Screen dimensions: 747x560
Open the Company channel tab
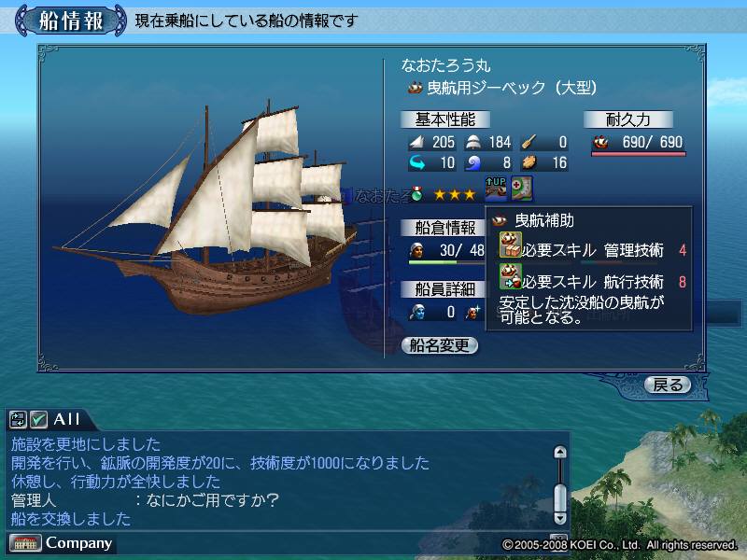(x=62, y=543)
